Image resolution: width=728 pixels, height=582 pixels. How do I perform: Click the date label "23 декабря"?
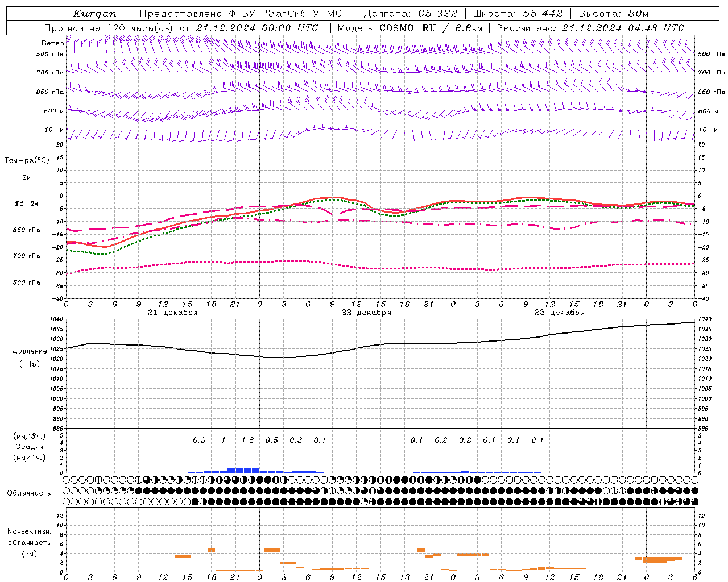click(560, 313)
